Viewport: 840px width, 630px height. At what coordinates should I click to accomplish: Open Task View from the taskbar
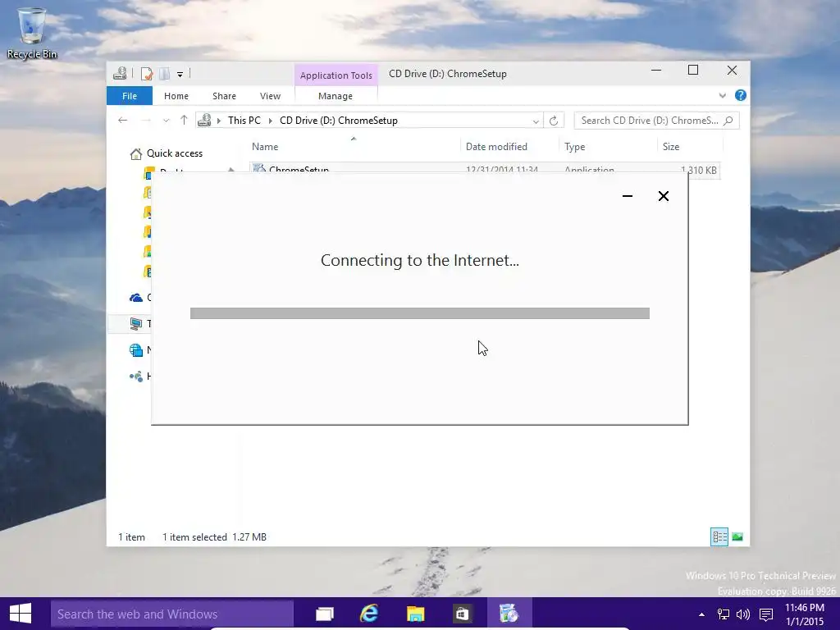coord(325,614)
